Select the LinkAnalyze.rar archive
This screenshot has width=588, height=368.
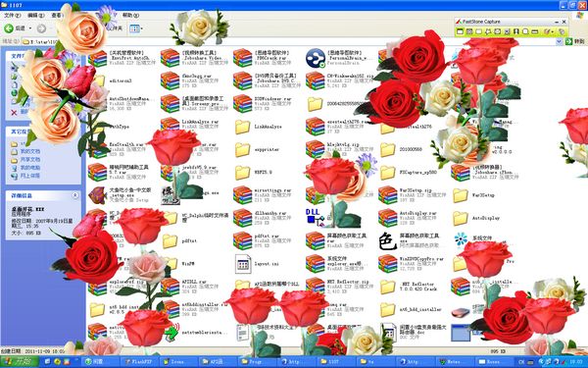point(170,126)
